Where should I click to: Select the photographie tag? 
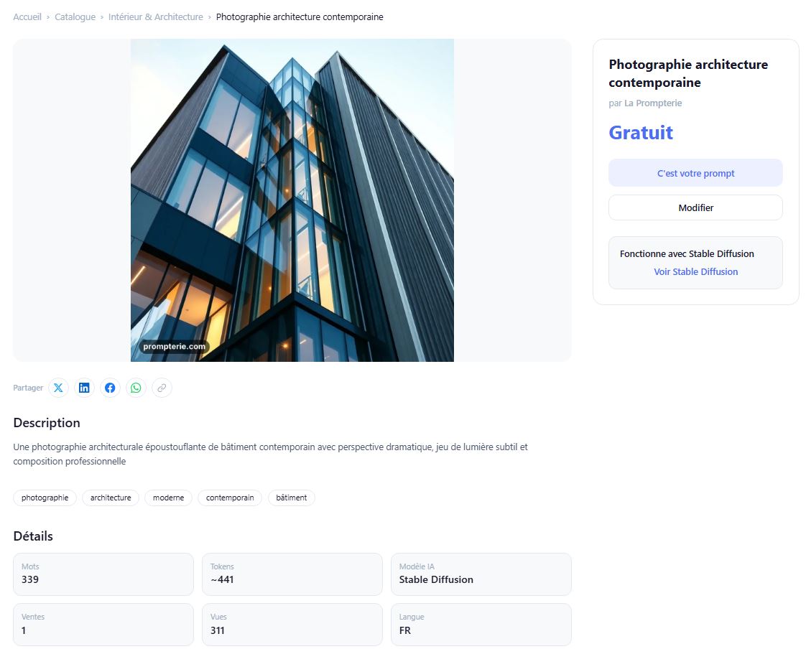click(45, 498)
